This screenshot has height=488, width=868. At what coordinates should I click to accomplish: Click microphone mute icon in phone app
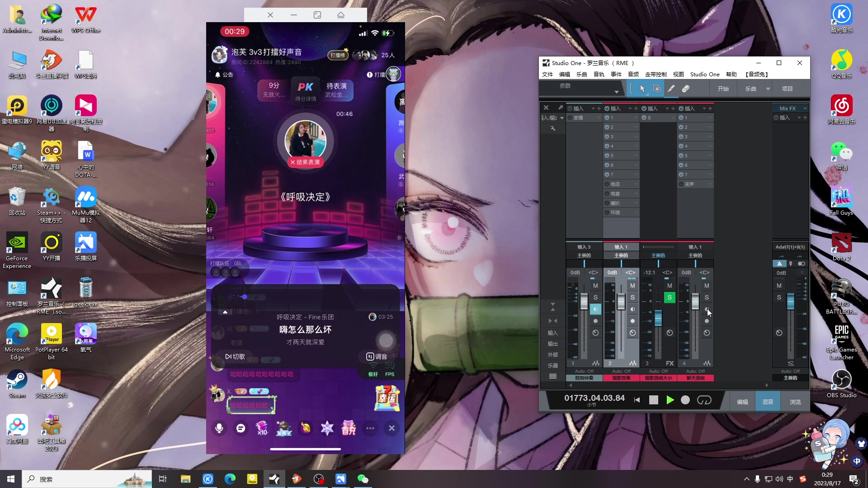click(x=219, y=428)
